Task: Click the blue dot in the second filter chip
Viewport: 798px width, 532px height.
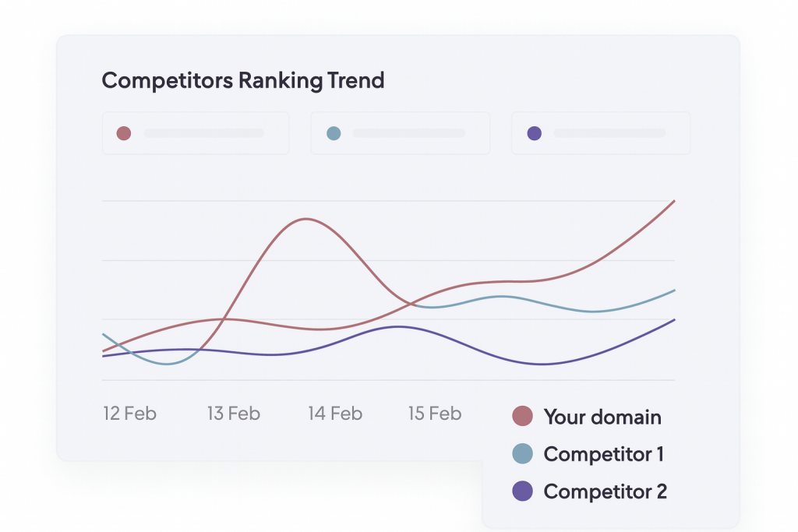Action: (x=334, y=133)
